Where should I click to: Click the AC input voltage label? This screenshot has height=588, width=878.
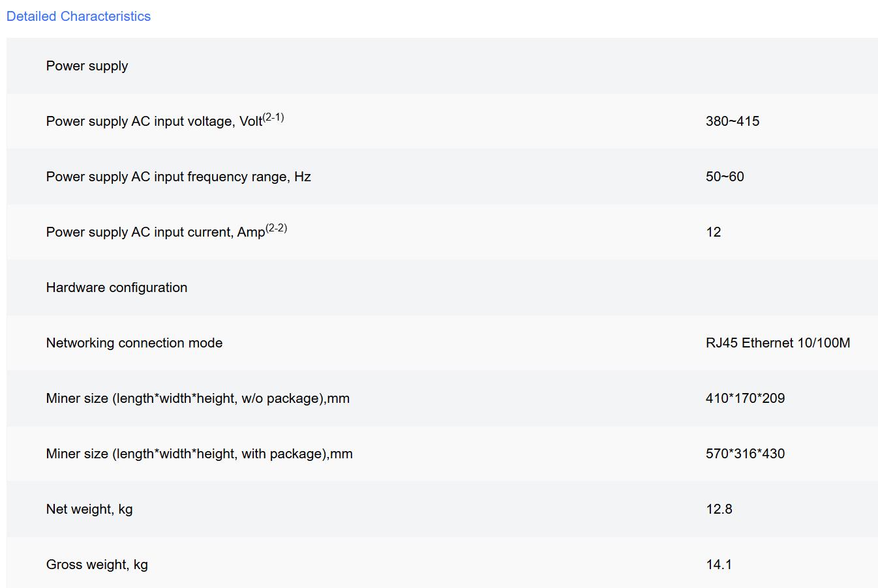(x=153, y=122)
